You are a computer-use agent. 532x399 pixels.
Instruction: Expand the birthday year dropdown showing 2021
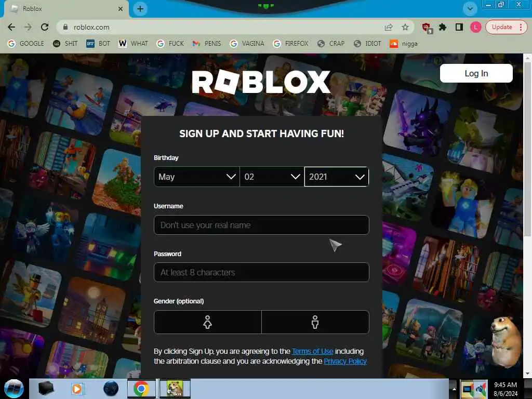(x=337, y=177)
